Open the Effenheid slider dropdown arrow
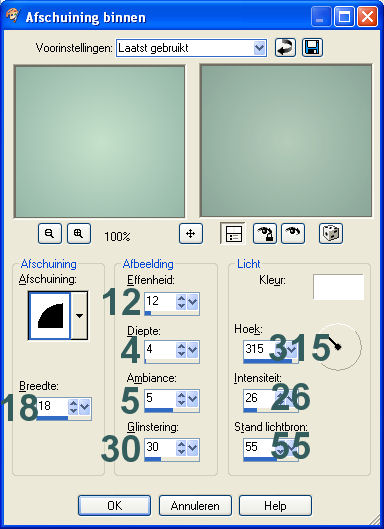Viewport: 384px width, 529px height. pos(192,302)
